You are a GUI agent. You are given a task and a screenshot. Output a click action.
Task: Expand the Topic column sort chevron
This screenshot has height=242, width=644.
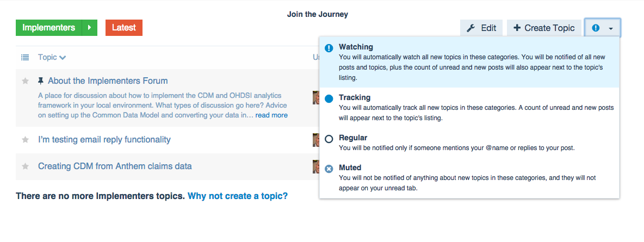[63, 57]
